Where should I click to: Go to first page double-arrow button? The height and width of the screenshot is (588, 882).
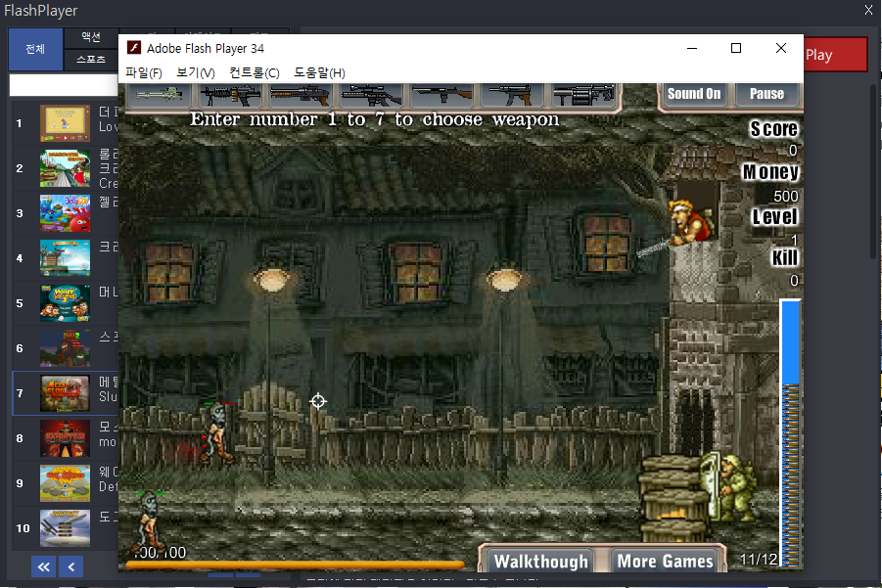pos(43,566)
